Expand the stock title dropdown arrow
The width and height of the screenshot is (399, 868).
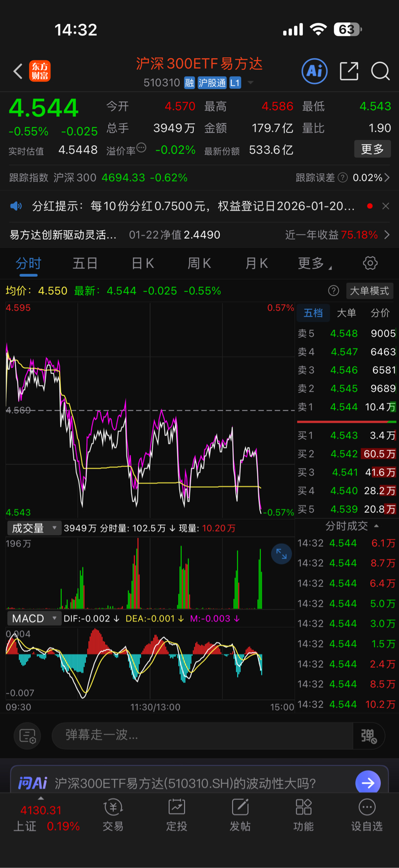(x=250, y=83)
